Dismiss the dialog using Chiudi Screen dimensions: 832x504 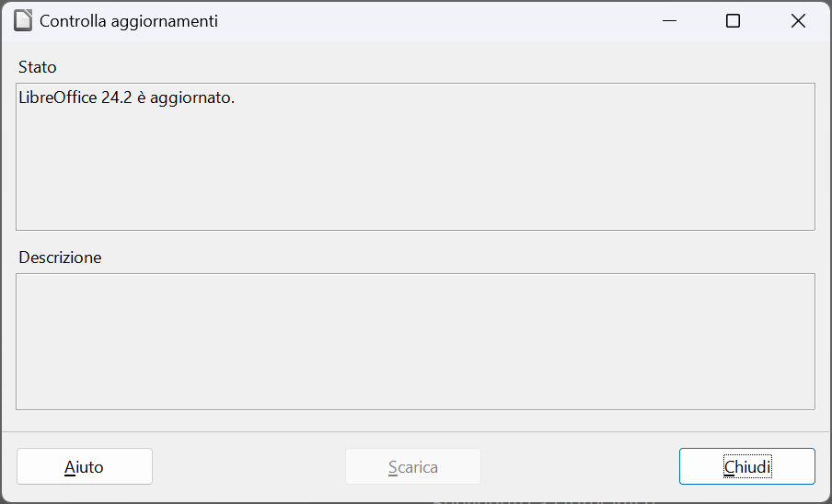coord(747,466)
